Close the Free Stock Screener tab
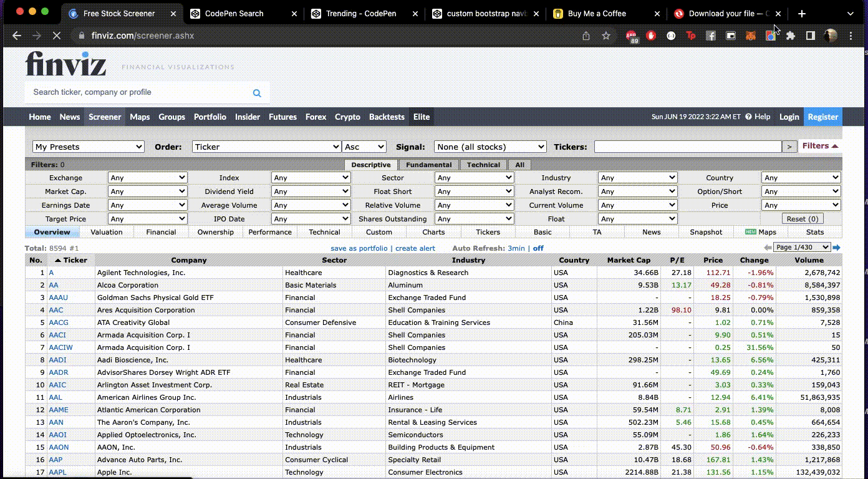Screen dimensions: 868x479 173,13
